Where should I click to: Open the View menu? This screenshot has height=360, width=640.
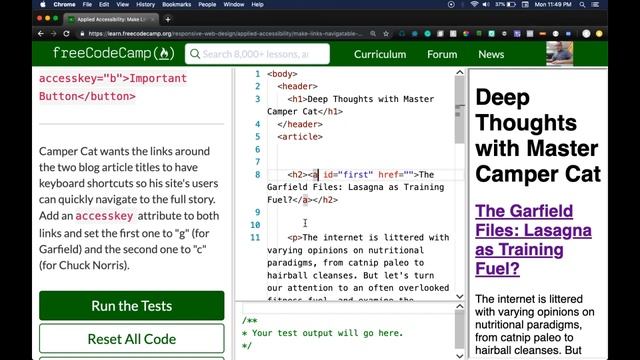122,4
